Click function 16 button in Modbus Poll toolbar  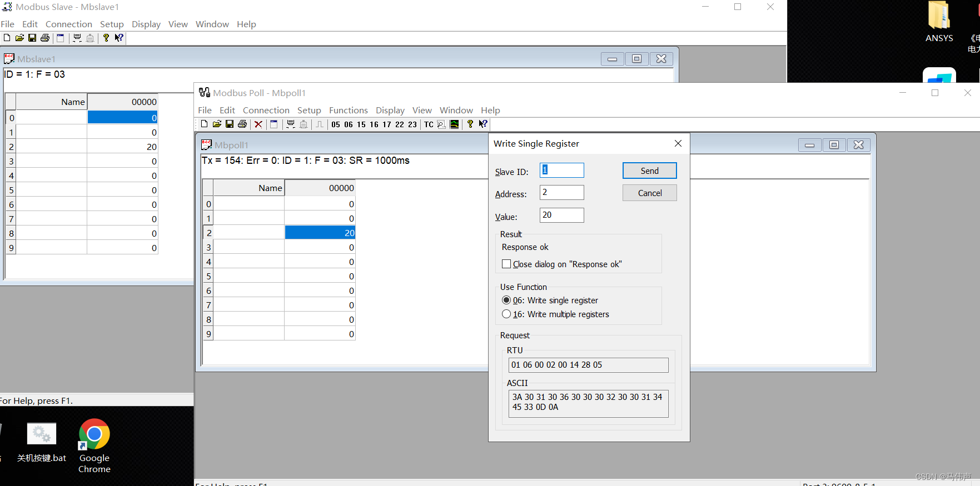374,124
